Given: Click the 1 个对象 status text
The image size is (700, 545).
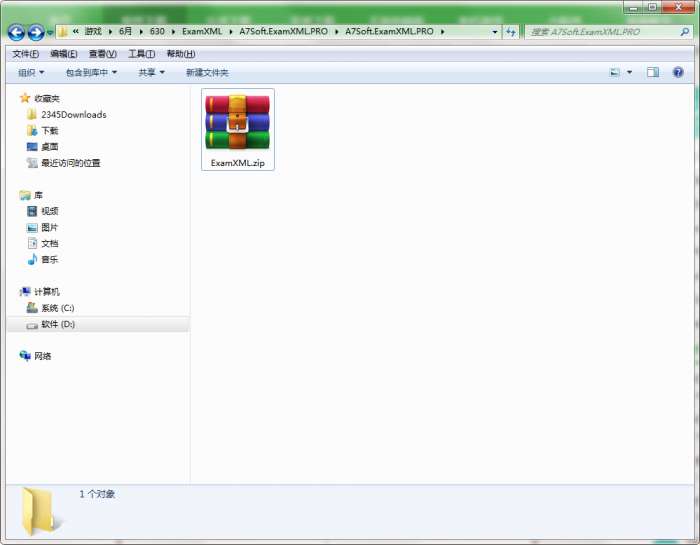Looking at the screenshot, I should (97, 494).
